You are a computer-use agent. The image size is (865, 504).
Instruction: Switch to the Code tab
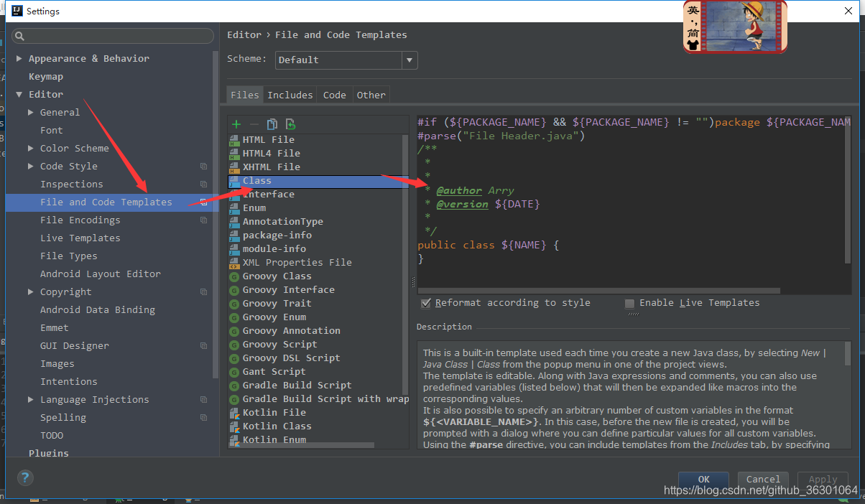click(335, 95)
